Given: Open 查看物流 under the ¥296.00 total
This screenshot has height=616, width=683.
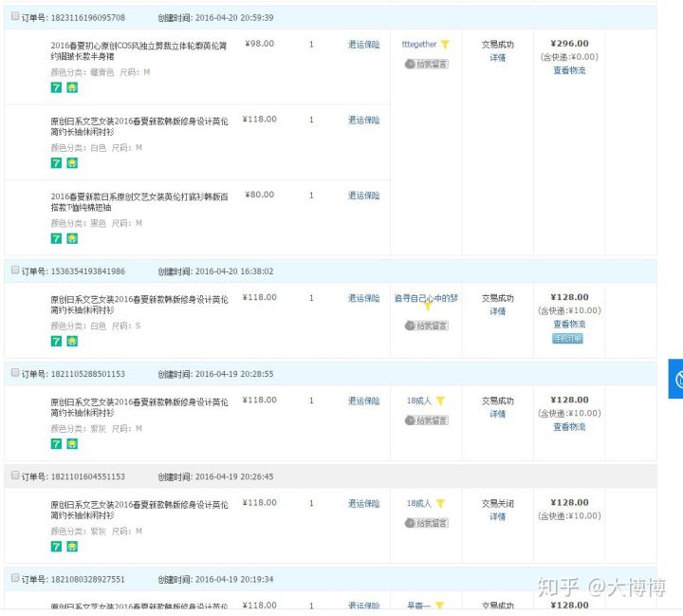Looking at the screenshot, I should tap(569, 70).
